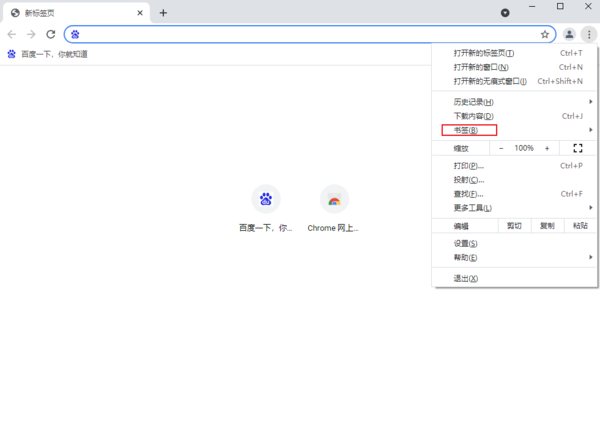
Task: Expand 帮助 help submenu
Action: pos(514,258)
